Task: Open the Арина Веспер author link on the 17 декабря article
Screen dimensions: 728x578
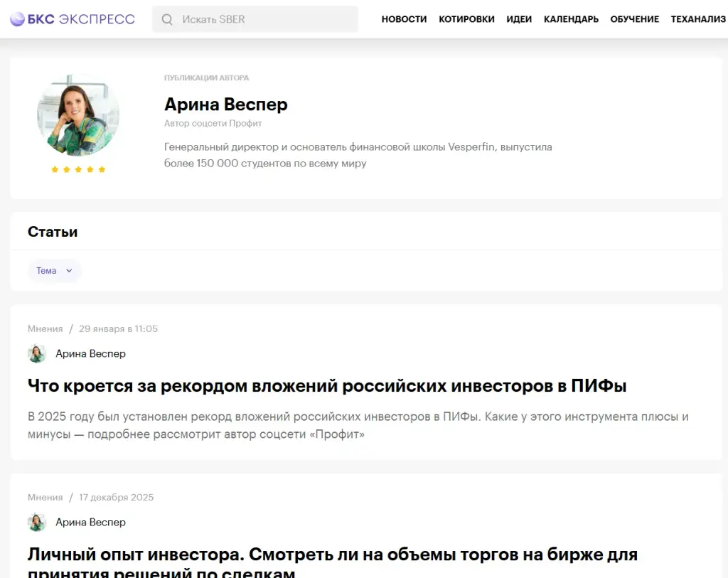Action: pos(90,523)
